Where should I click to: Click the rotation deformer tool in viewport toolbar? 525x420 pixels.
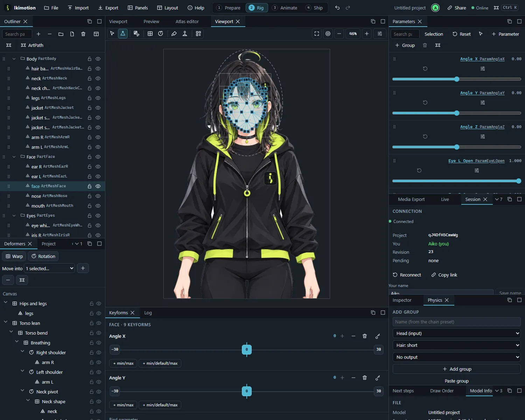(x=161, y=34)
